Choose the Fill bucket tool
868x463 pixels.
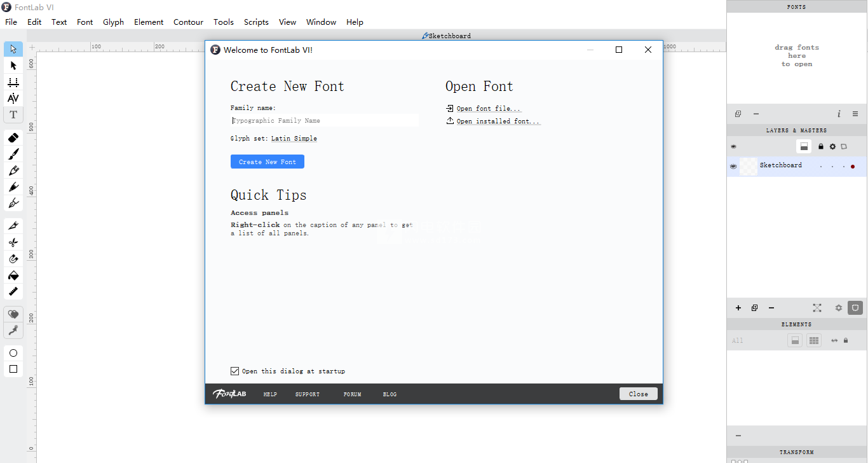point(13,275)
